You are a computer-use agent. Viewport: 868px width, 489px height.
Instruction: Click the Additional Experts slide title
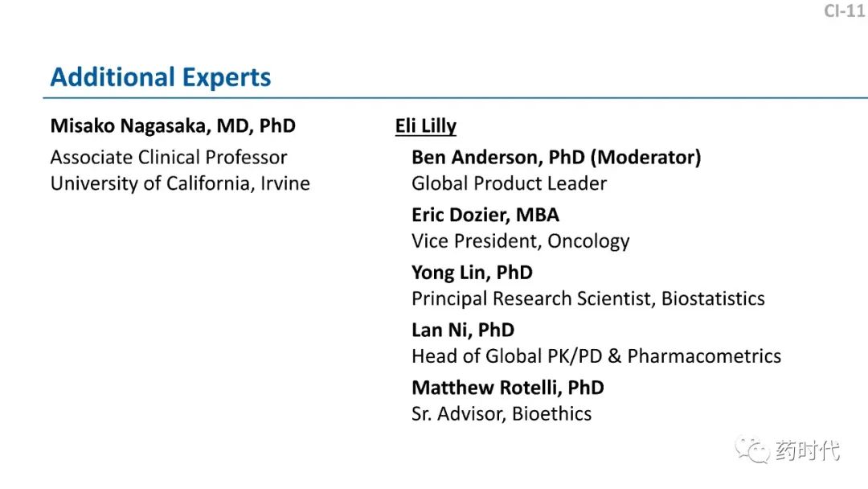click(x=161, y=77)
